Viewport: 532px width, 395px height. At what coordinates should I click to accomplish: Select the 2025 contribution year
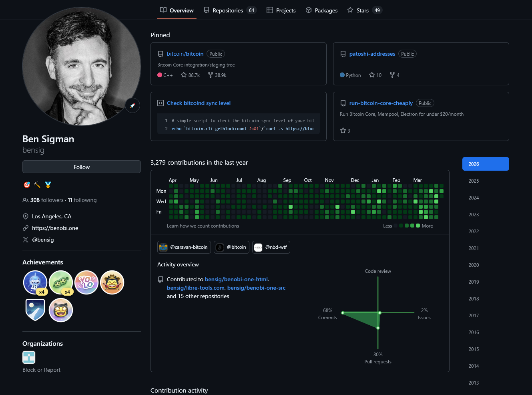486,181
